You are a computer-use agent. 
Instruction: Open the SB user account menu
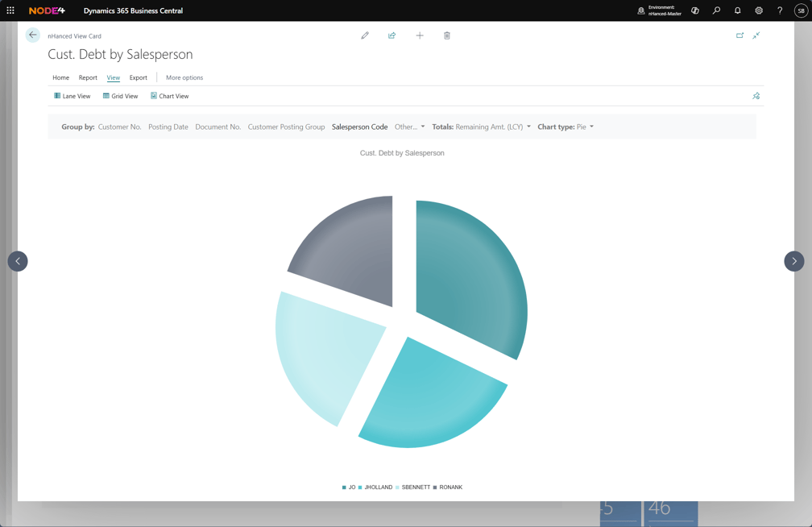(x=801, y=10)
